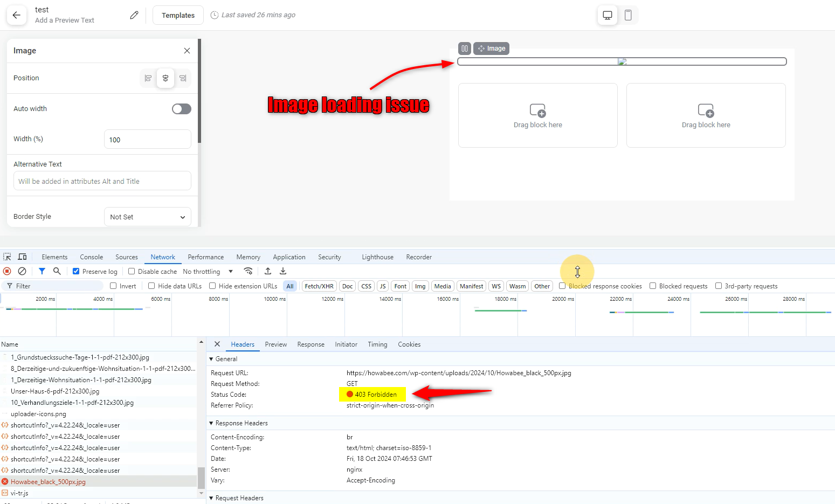Close the Image settings panel
This screenshot has width=835, height=504.
pos(187,51)
